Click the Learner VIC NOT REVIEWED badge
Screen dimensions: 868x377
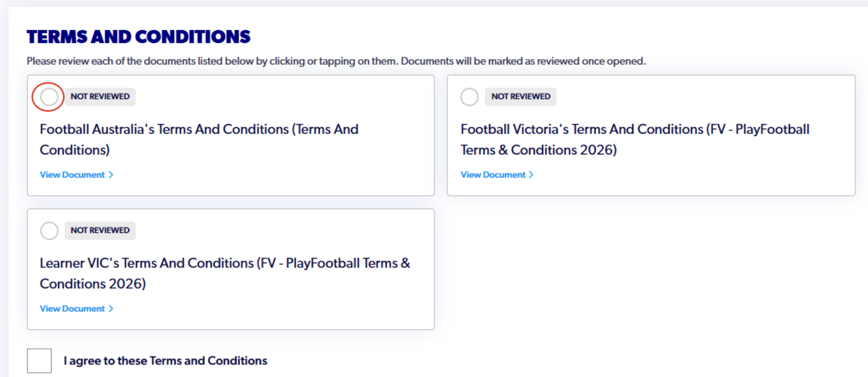coord(100,230)
